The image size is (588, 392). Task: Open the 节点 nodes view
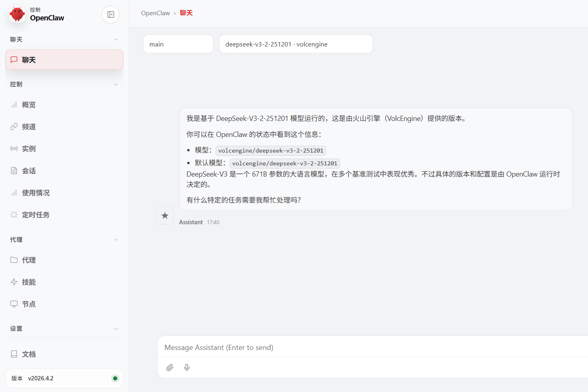[28, 304]
